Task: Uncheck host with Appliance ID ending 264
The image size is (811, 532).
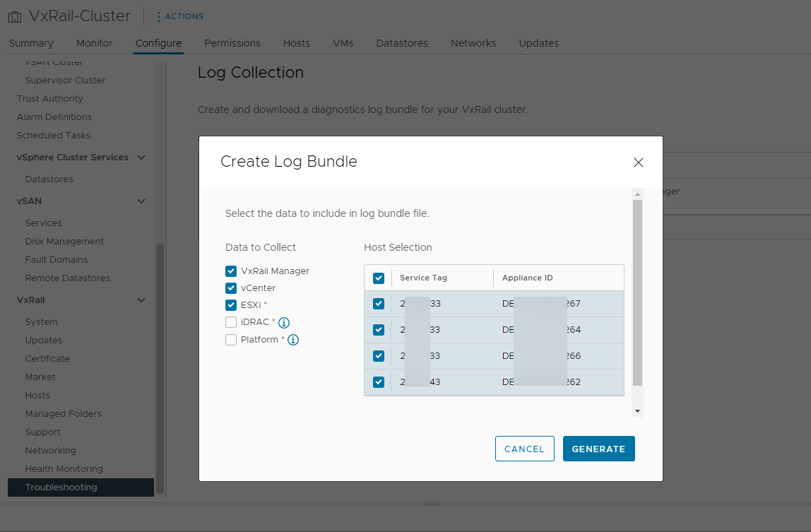Action: (x=379, y=330)
